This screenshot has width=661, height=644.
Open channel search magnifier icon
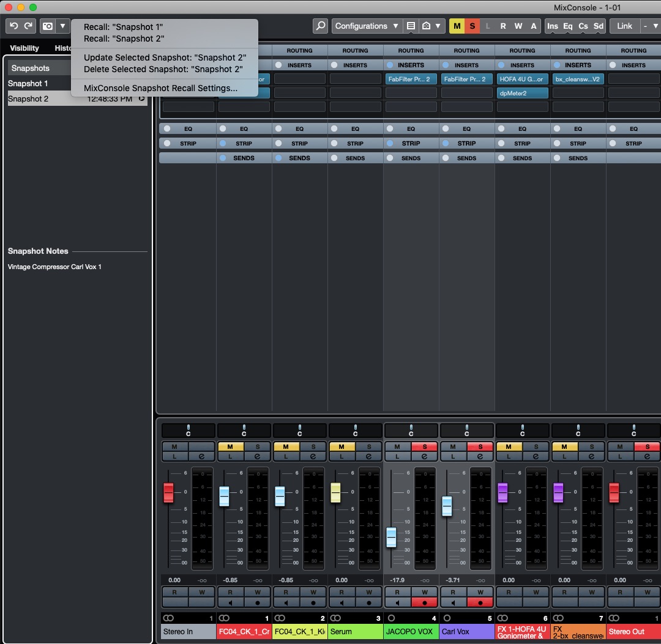pyautogui.click(x=320, y=26)
